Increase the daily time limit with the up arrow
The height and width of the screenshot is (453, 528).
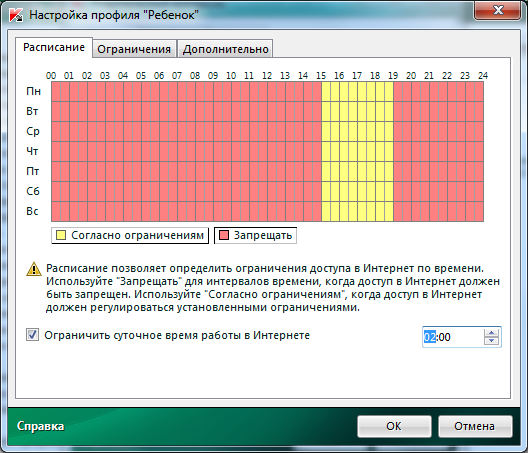(492, 332)
